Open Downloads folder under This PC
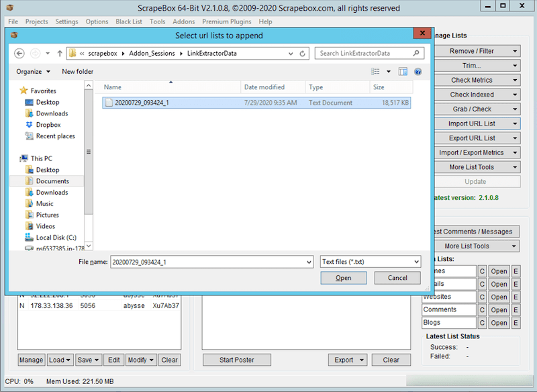 tap(52, 193)
